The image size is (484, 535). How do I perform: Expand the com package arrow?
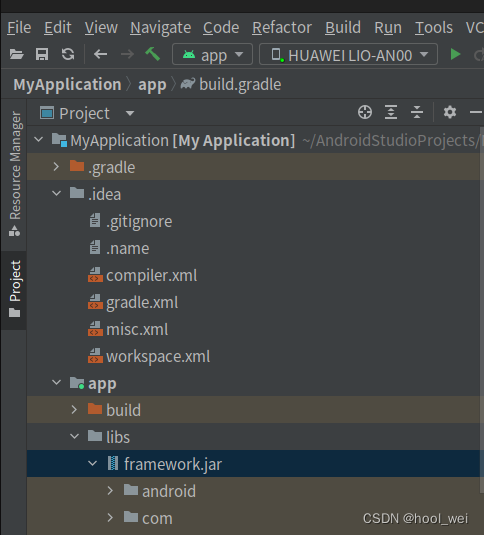click(110, 518)
